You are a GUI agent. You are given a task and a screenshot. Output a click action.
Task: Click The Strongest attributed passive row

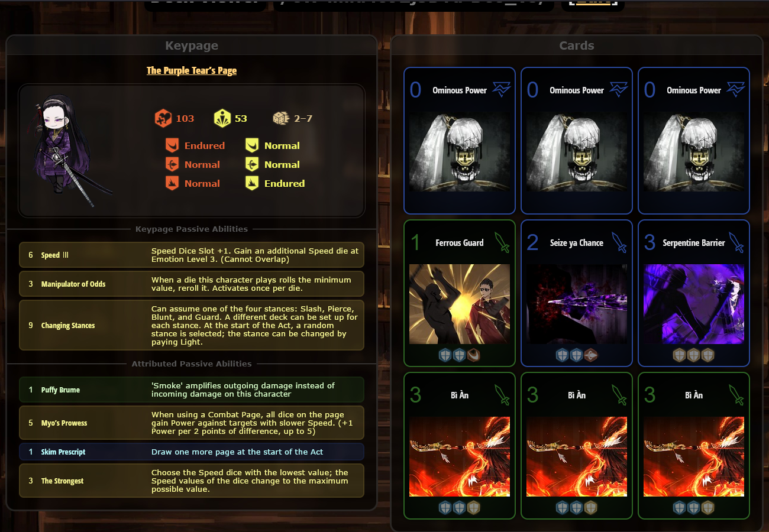(192, 481)
